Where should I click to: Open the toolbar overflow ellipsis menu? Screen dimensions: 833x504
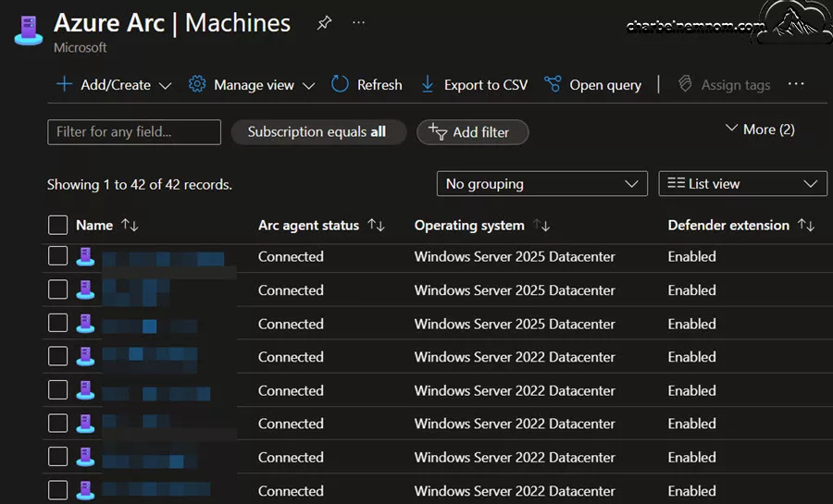click(796, 84)
